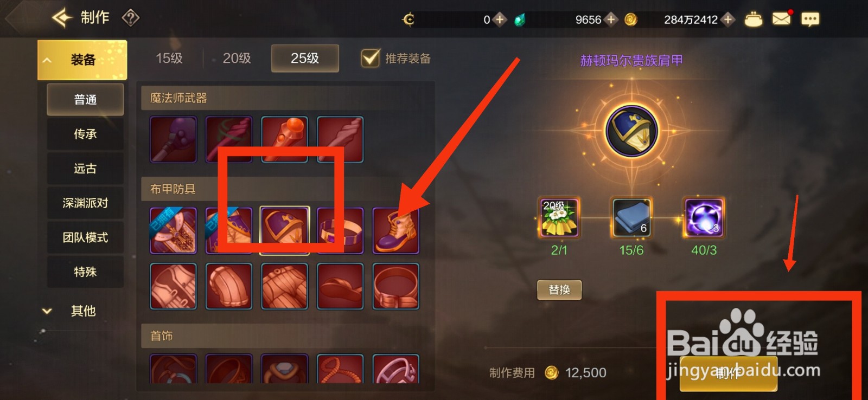Viewport: 868px width, 400px height.
Task: Open the chat speech bubble icon
Action: click(810, 20)
